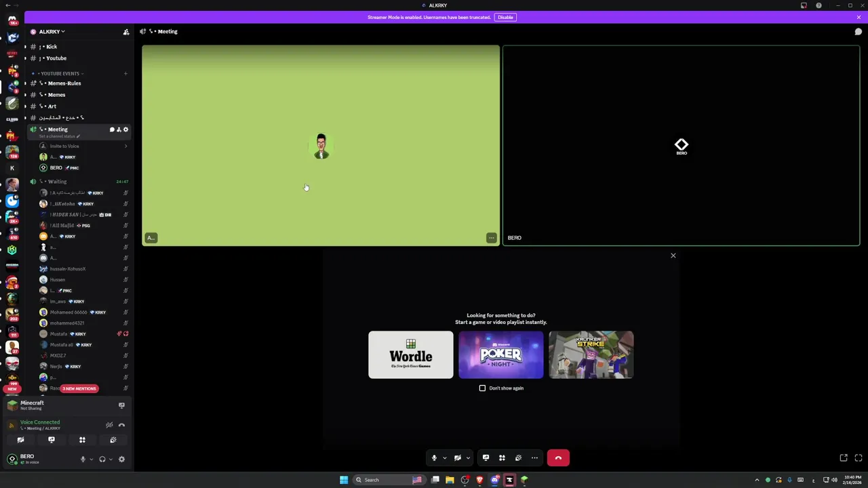Open the ALKRKY server dropdown menu
This screenshot has height=488, width=868.
point(52,32)
